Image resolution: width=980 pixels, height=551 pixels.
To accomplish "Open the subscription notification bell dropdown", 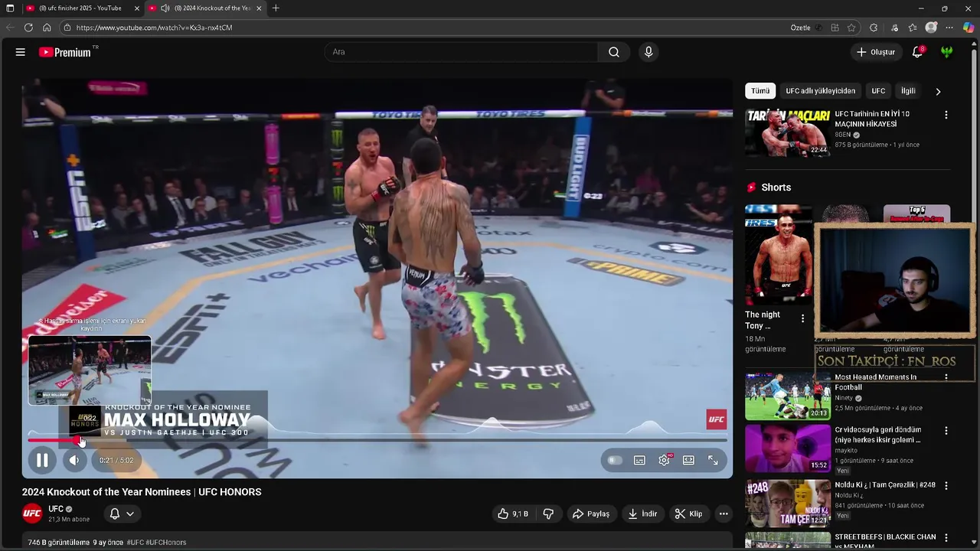I will (122, 514).
